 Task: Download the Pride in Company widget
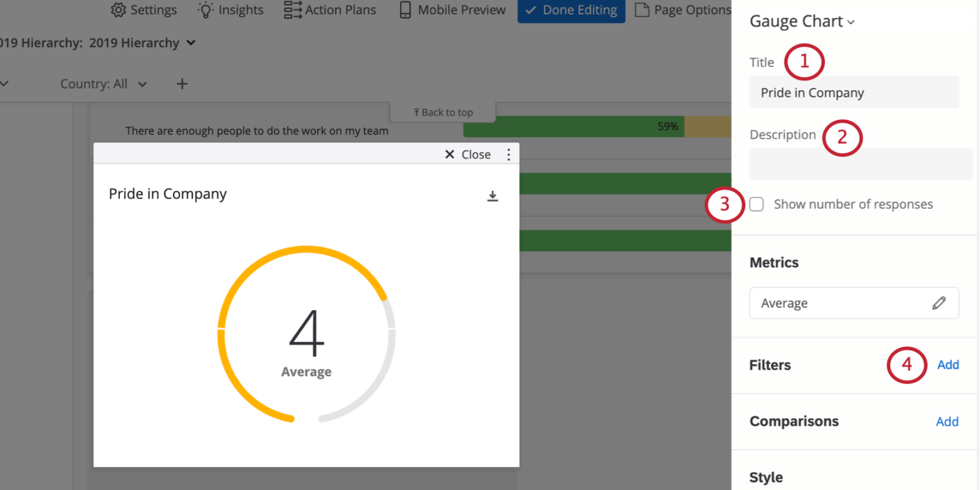(x=493, y=195)
